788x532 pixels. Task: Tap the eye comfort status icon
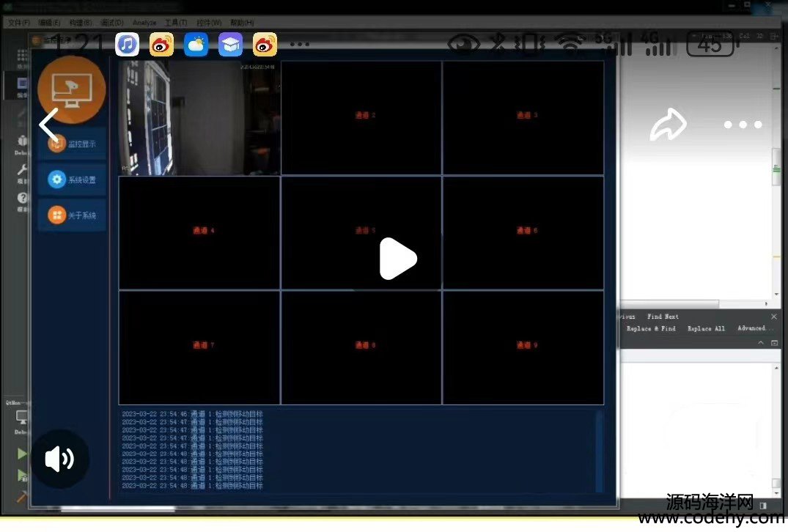coord(463,44)
